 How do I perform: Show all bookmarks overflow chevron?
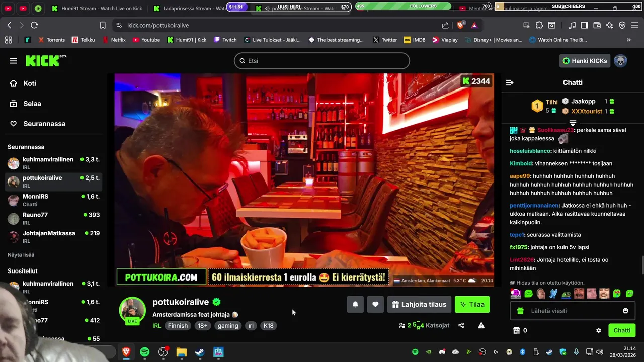[x=628, y=40]
